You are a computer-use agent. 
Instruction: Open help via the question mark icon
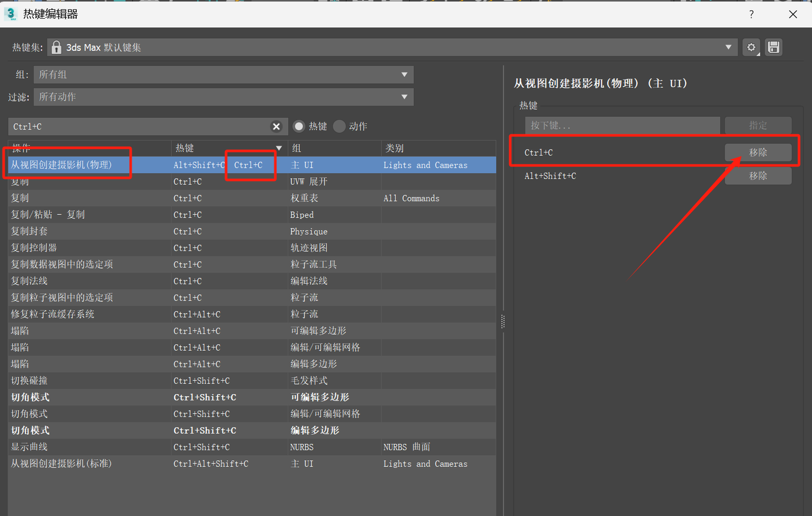(x=751, y=14)
